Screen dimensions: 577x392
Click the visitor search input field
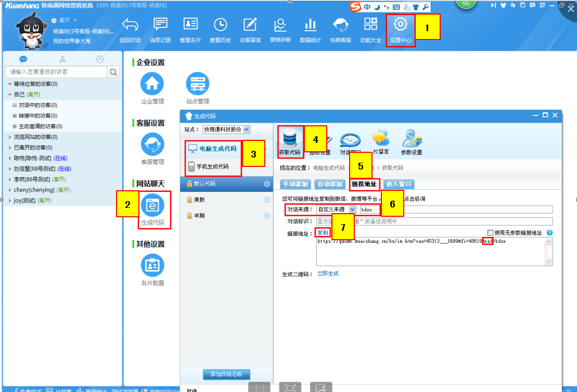56,72
